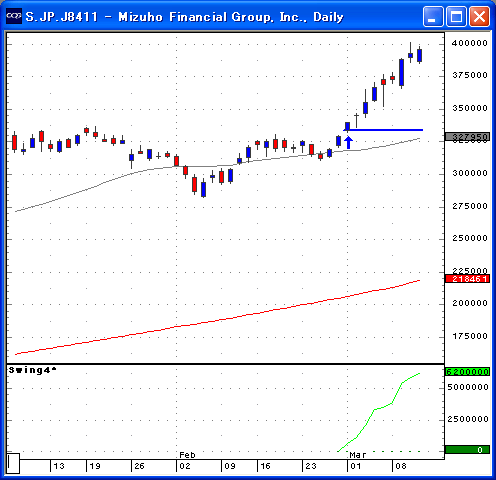The width and height of the screenshot is (496, 480).
Task: Click the red 218461 moving average value label
Action: 467,279
